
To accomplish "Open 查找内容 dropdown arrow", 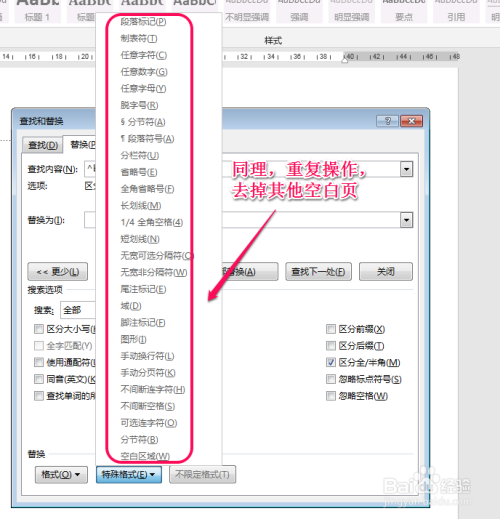I will (406, 169).
